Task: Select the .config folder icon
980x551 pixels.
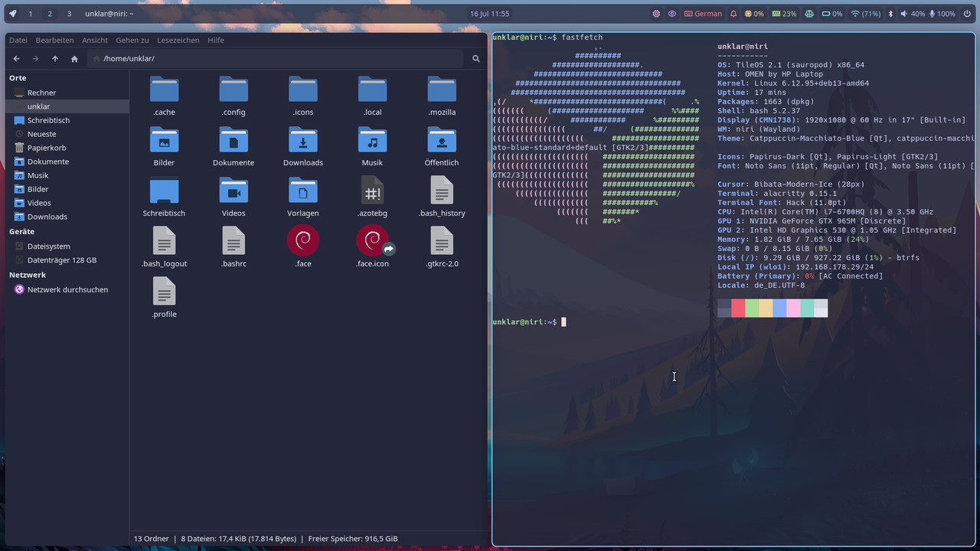Action: coord(234,90)
